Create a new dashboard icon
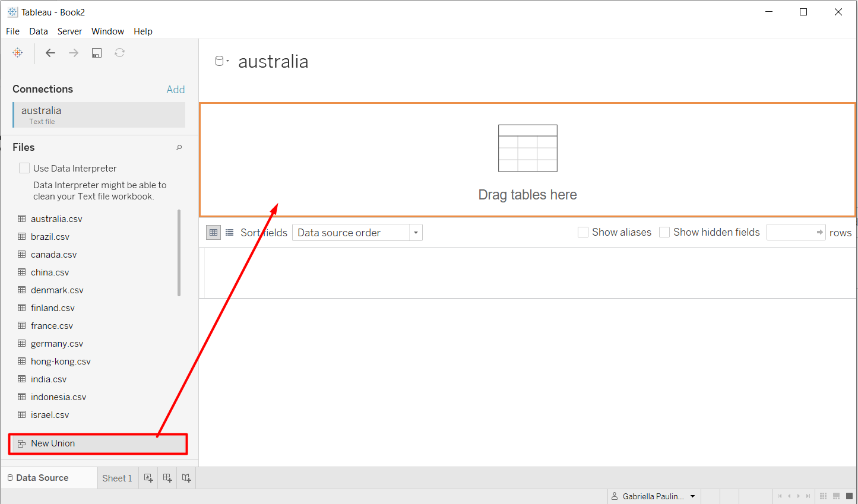Image resolution: width=858 pixels, height=504 pixels. click(167, 478)
